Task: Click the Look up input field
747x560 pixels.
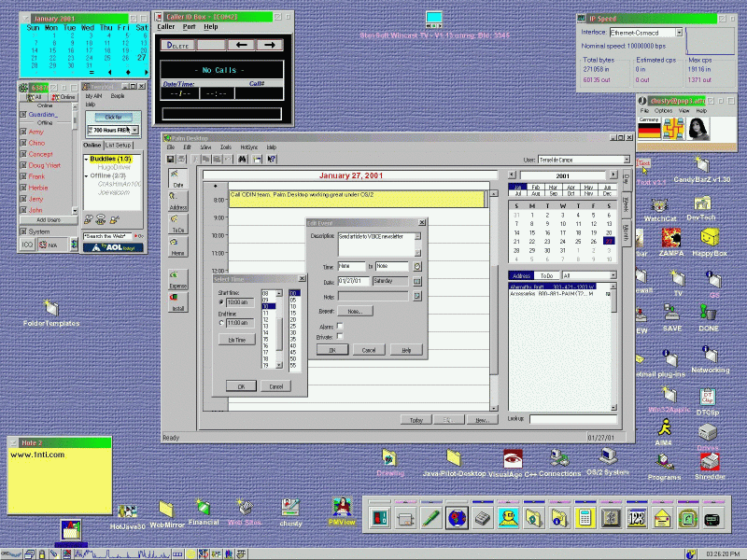Action: pyautogui.click(x=571, y=419)
